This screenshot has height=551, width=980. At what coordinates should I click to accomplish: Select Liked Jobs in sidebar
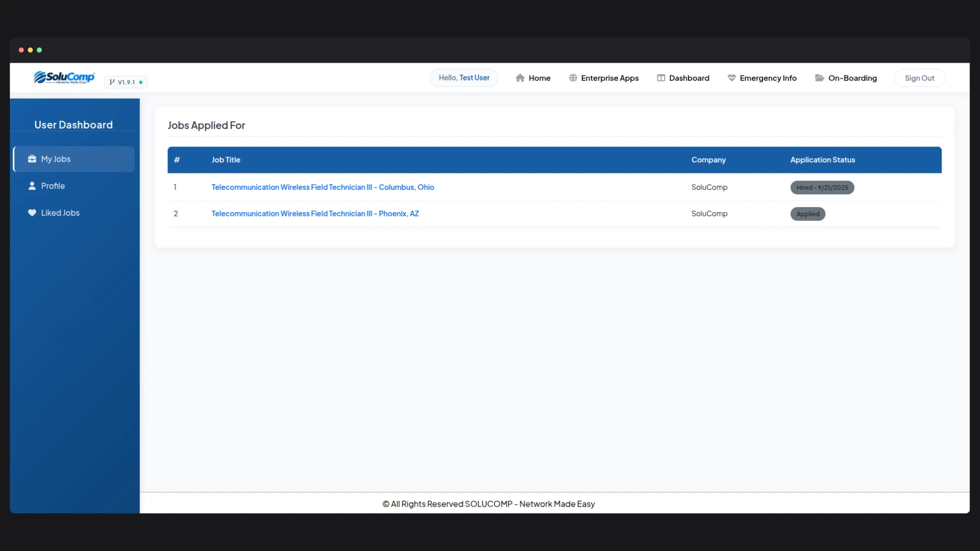74,213
